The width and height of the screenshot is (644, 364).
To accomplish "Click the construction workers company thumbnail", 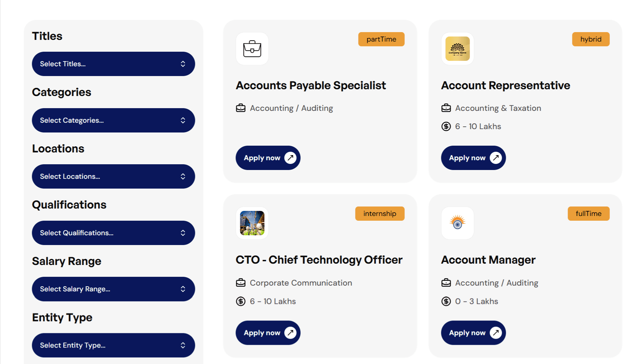I will 252,223.
